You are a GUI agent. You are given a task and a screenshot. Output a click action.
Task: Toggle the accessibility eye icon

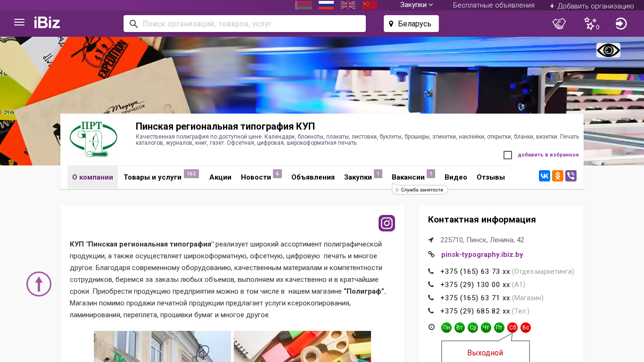(608, 50)
